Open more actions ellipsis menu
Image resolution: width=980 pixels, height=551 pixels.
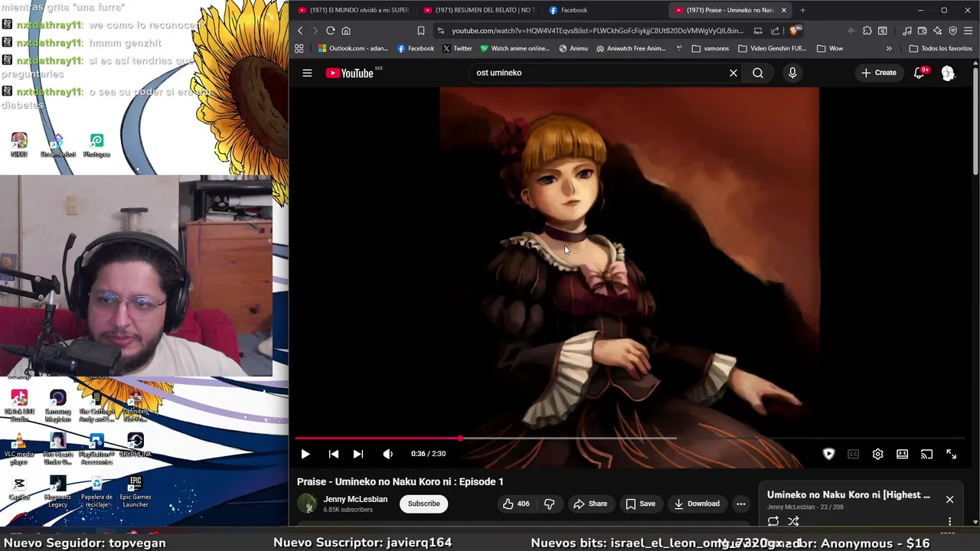pyautogui.click(x=740, y=504)
